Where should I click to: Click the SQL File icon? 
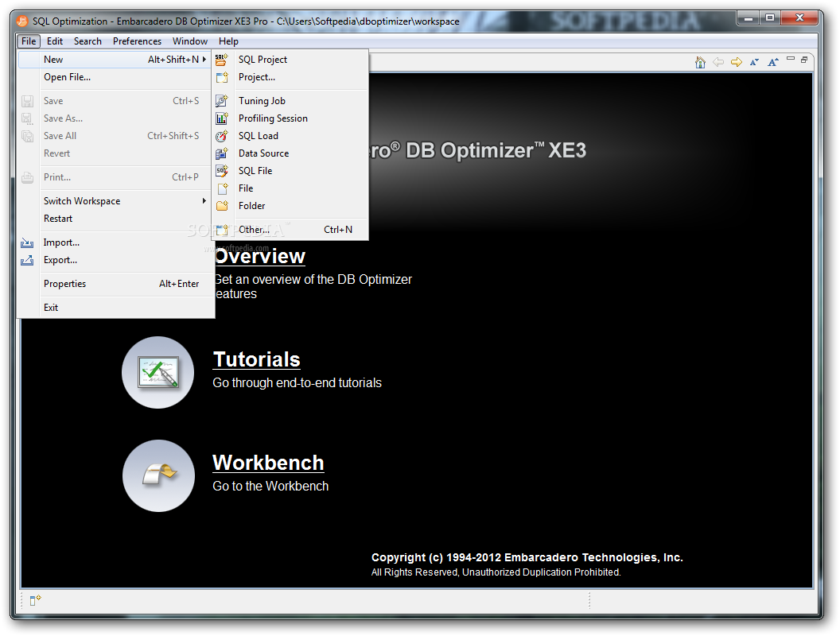(222, 171)
